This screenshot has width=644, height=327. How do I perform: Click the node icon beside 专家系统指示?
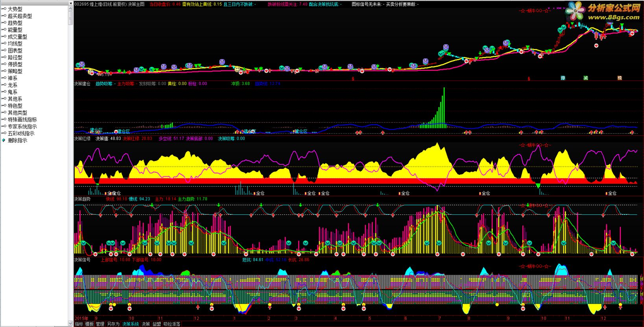click(4, 126)
